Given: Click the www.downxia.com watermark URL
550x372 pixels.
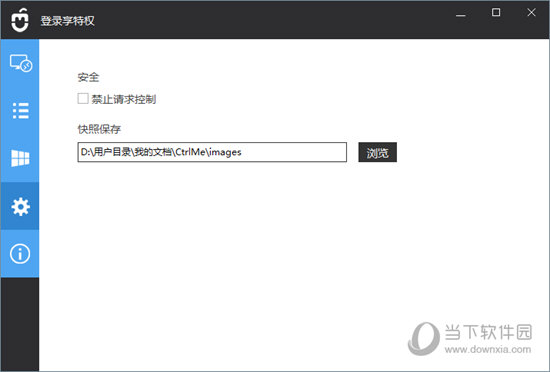Looking at the screenshot, I should 488,349.
